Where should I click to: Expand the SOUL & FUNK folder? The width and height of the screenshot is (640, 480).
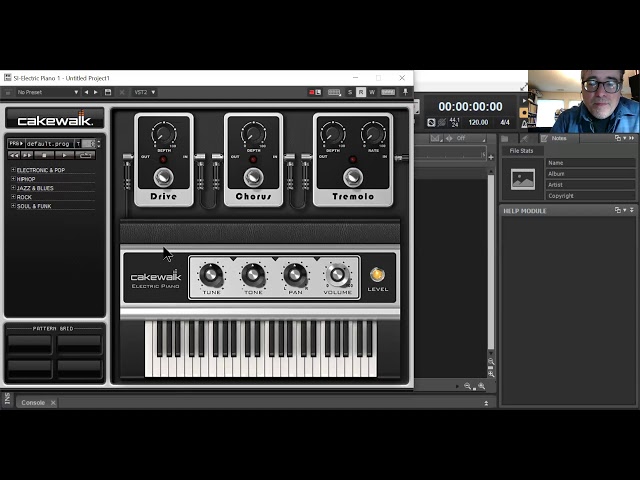click(13, 205)
